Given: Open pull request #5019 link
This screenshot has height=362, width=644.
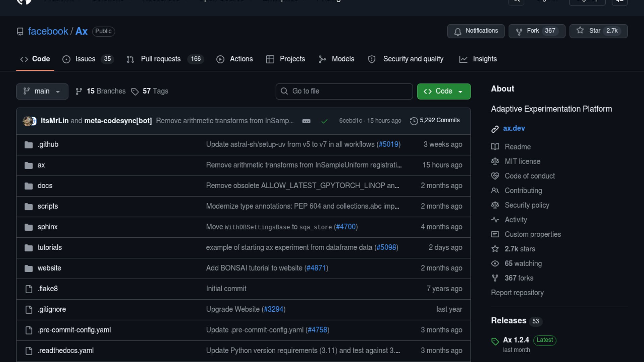Looking at the screenshot, I should [388, 144].
